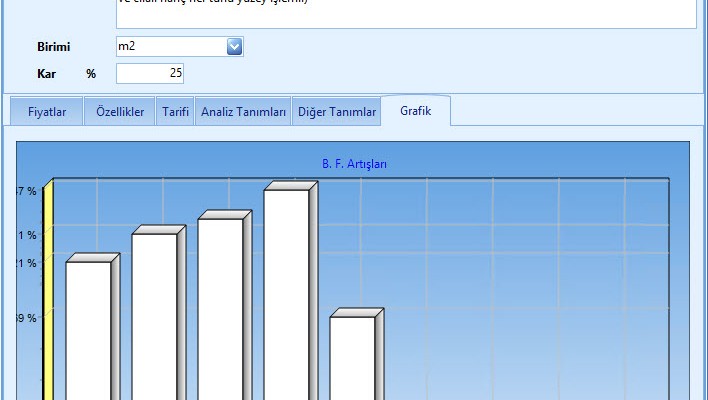This screenshot has height=400, width=708.
Task: Click the Birimi field label
Action: [53, 46]
